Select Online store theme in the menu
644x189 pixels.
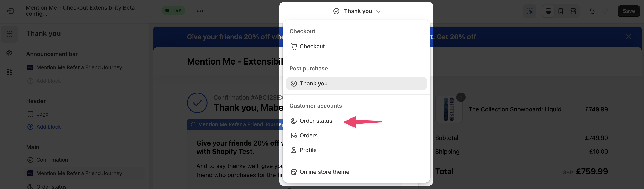[x=324, y=172]
